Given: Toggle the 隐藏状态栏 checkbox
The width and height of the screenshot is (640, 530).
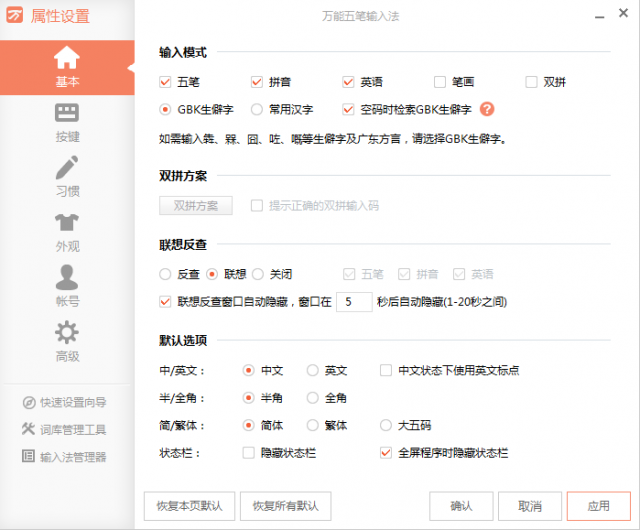Looking at the screenshot, I should 249,453.
